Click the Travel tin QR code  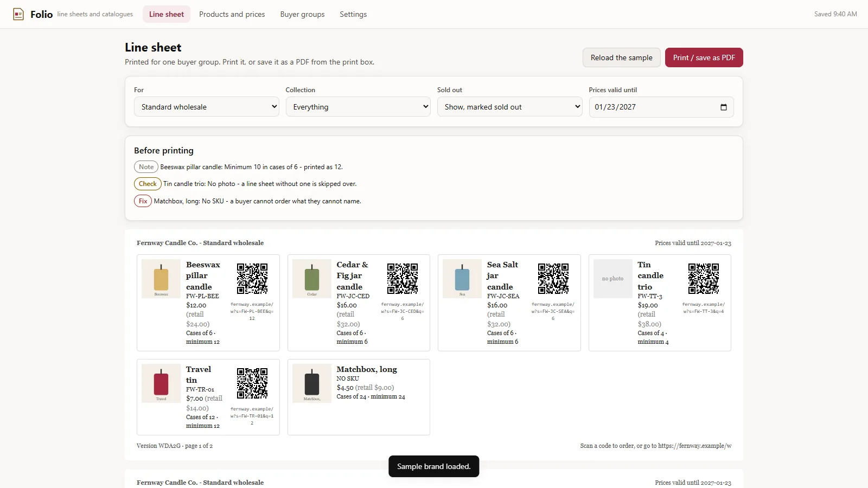coord(252,383)
